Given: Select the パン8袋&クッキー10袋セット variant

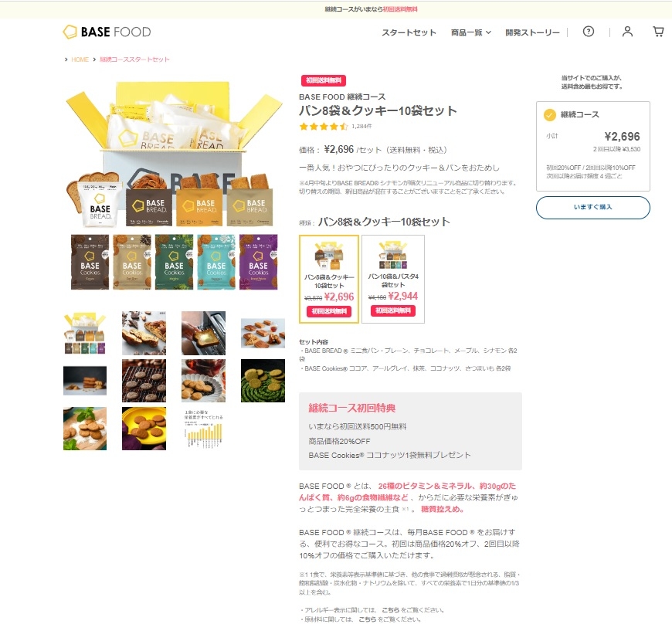Looking at the screenshot, I should [329, 279].
